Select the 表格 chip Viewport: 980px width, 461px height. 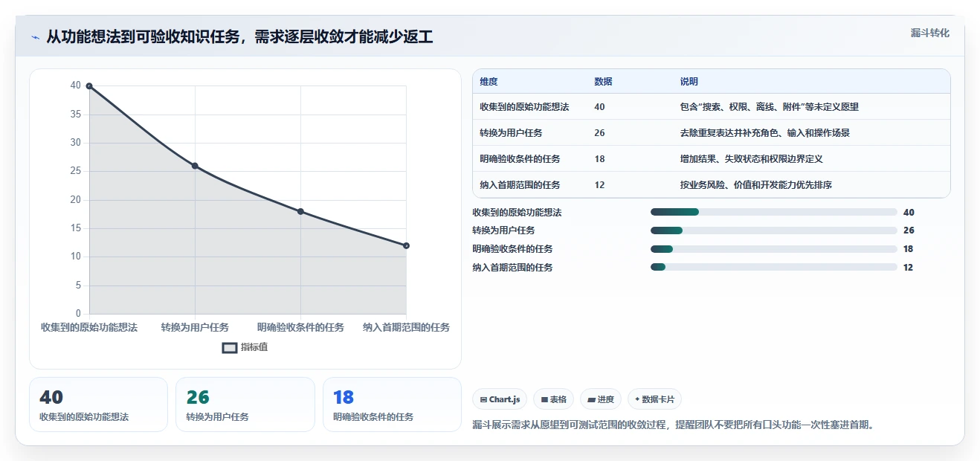tap(553, 399)
